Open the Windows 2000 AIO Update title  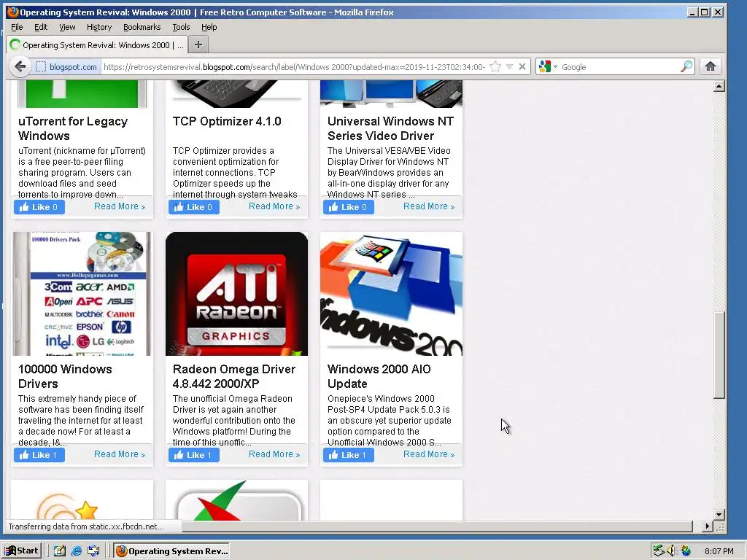[x=379, y=376]
